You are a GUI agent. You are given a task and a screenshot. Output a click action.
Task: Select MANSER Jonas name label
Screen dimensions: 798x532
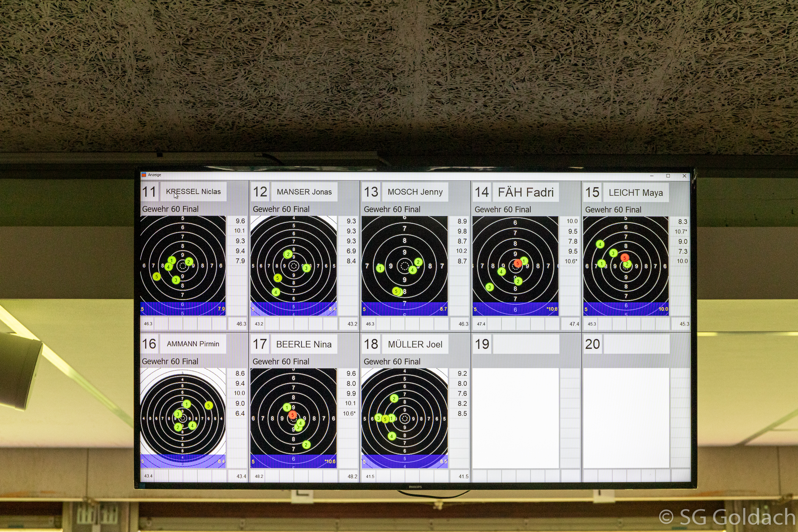(304, 192)
